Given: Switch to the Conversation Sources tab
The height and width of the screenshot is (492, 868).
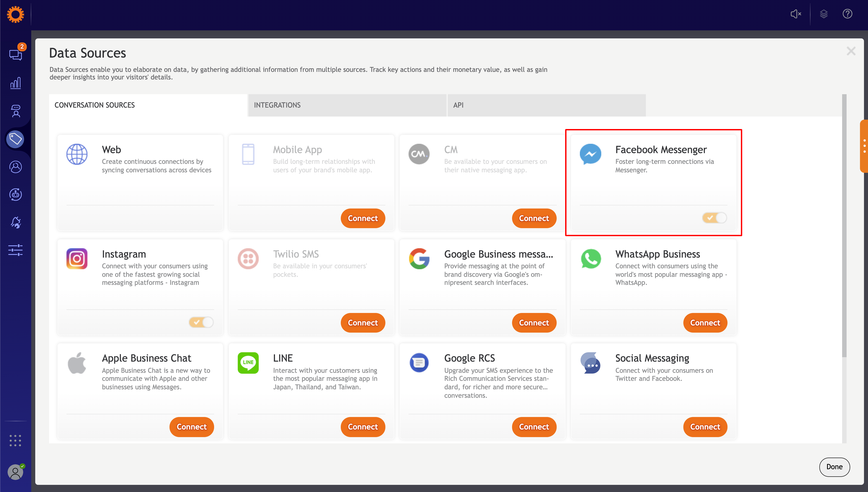Looking at the screenshot, I should click(148, 105).
